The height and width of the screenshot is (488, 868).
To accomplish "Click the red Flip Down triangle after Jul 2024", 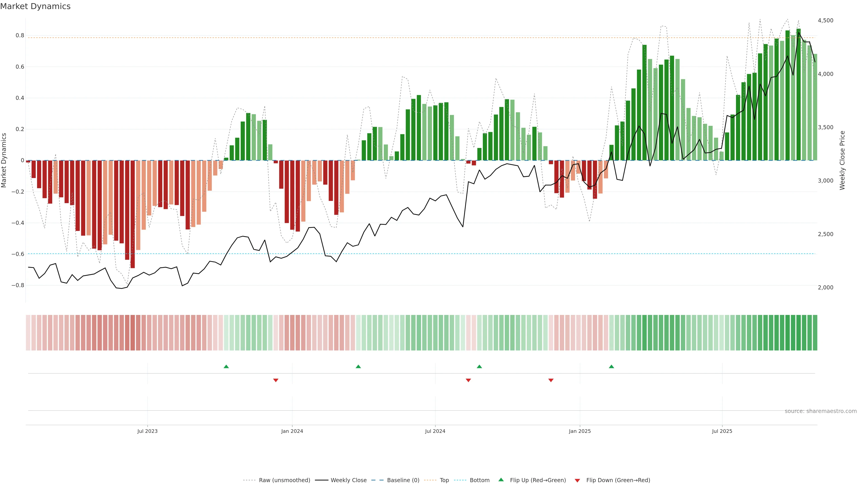I will click(x=468, y=380).
